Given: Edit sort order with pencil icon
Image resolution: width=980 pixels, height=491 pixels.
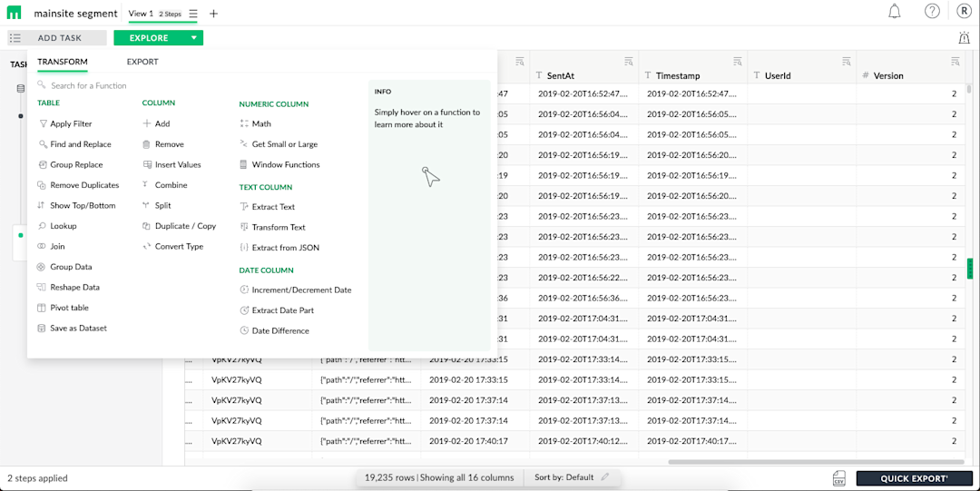Looking at the screenshot, I should tap(604, 477).
